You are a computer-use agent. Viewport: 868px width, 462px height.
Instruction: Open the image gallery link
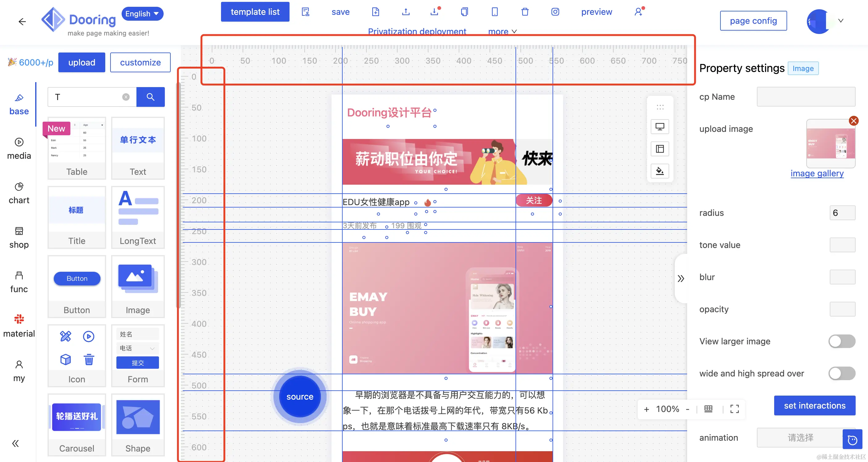(817, 173)
